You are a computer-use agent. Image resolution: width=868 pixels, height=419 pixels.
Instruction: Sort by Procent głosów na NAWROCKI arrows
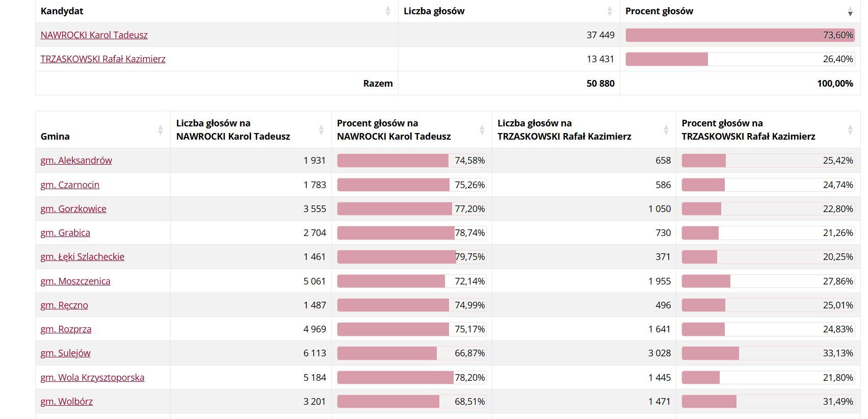coord(482,130)
